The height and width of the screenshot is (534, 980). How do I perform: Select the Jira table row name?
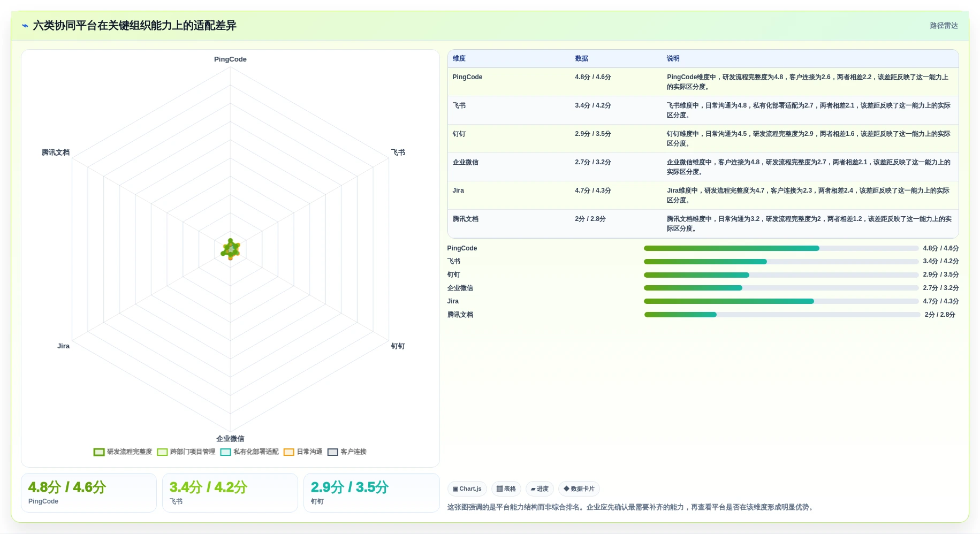(x=458, y=190)
